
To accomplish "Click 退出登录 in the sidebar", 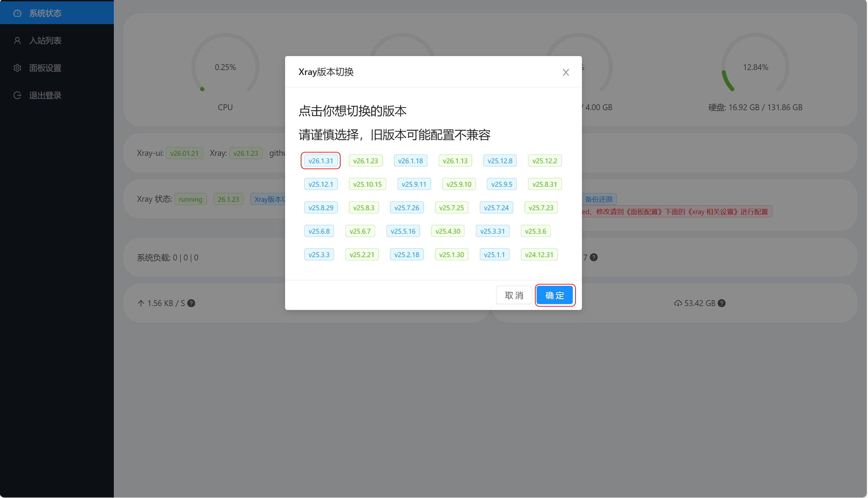I will (57, 95).
